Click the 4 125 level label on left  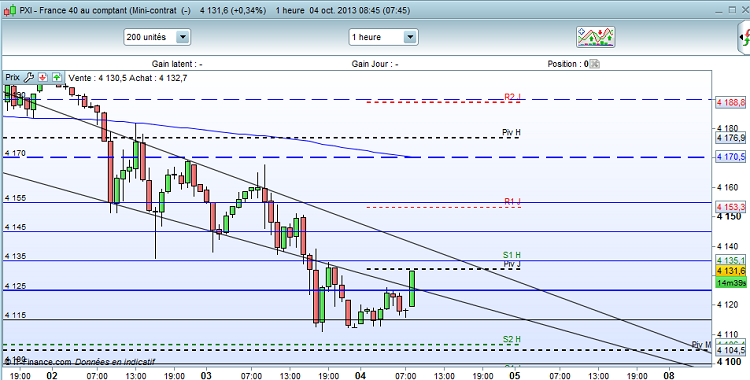(x=14, y=286)
